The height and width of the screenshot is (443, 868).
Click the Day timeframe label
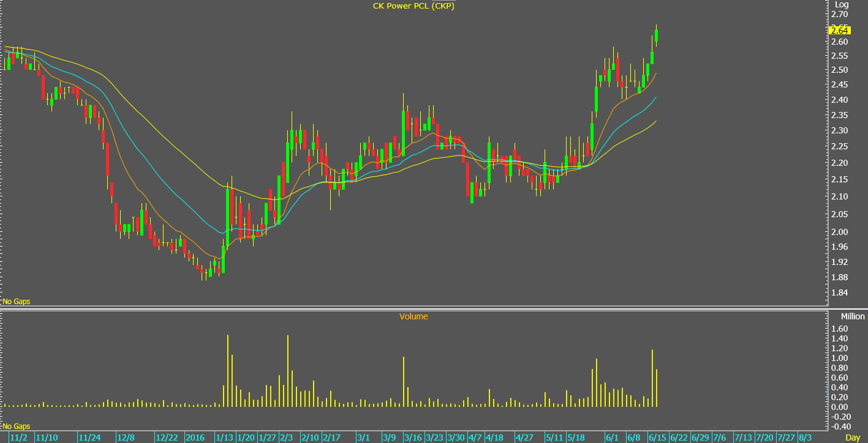(853, 437)
